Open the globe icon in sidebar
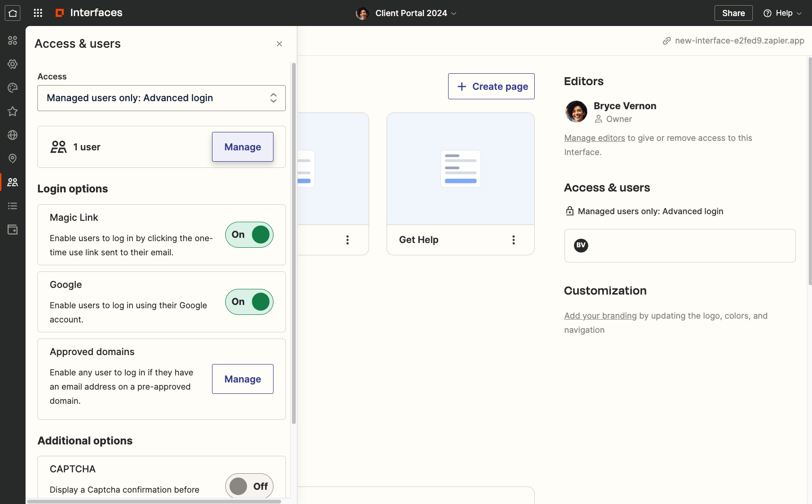 pyautogui.click(x=13, y=135)
